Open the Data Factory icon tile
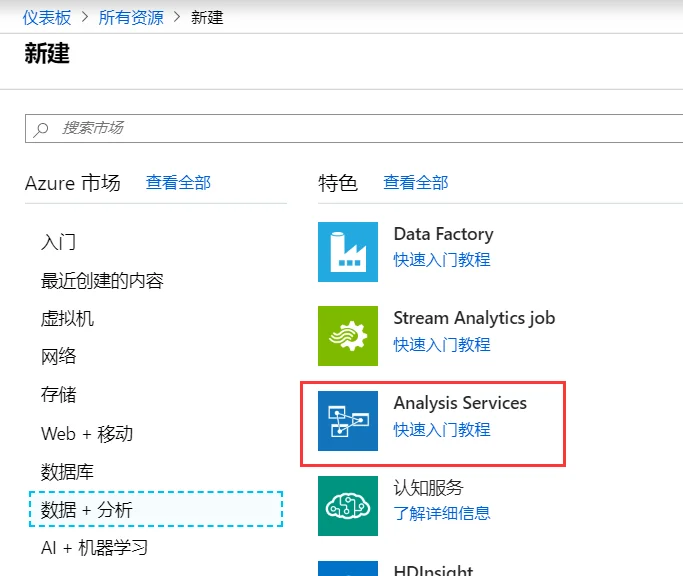The height and width of the screenshot is (576, 683). 348,252
